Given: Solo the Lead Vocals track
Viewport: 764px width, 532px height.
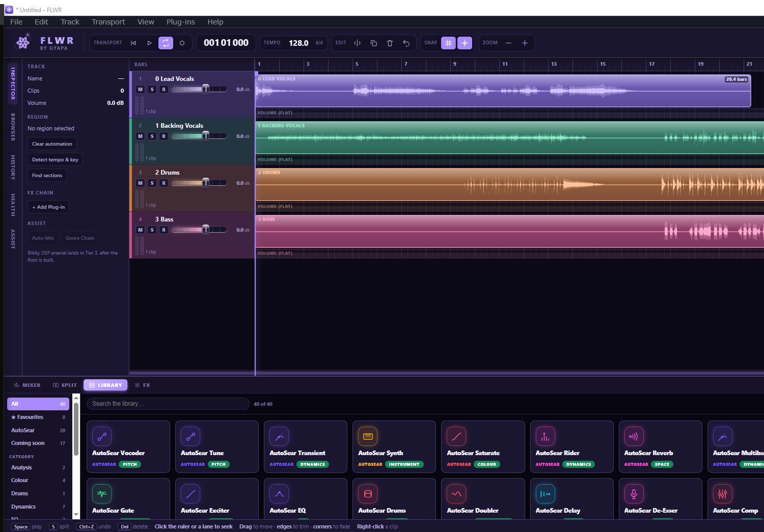Looking at the screenshot, I should (x=152, y=90).
